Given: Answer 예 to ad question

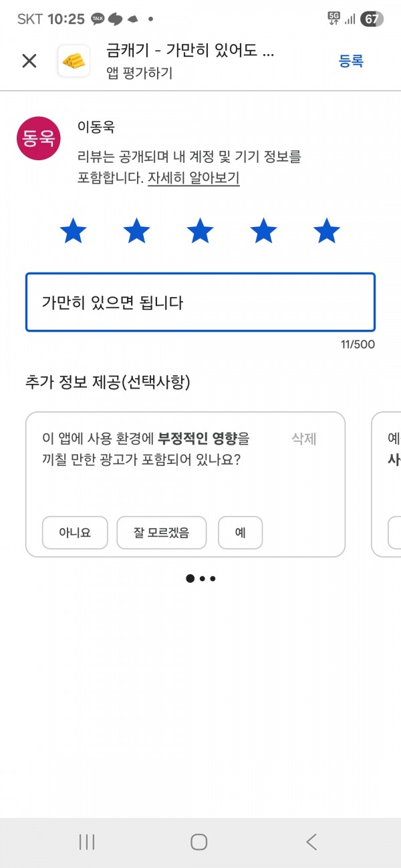Looking at the screenshot, I should [x=241, y=533].
